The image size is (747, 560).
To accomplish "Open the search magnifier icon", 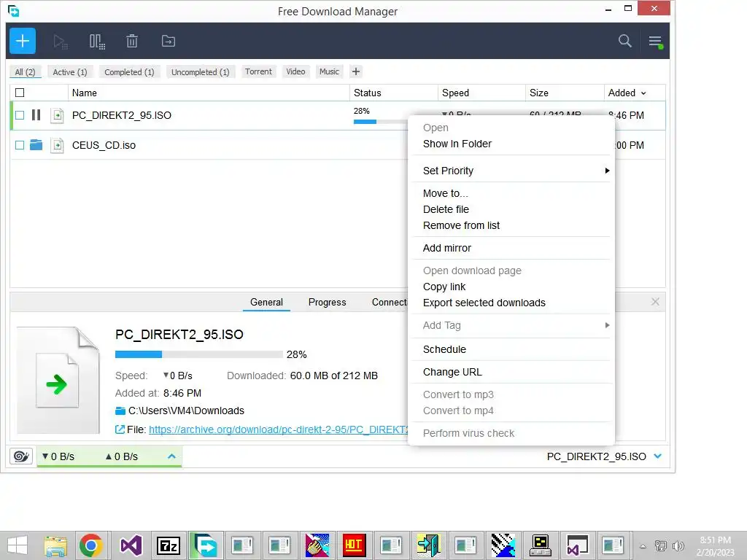I will click(624, 41).
